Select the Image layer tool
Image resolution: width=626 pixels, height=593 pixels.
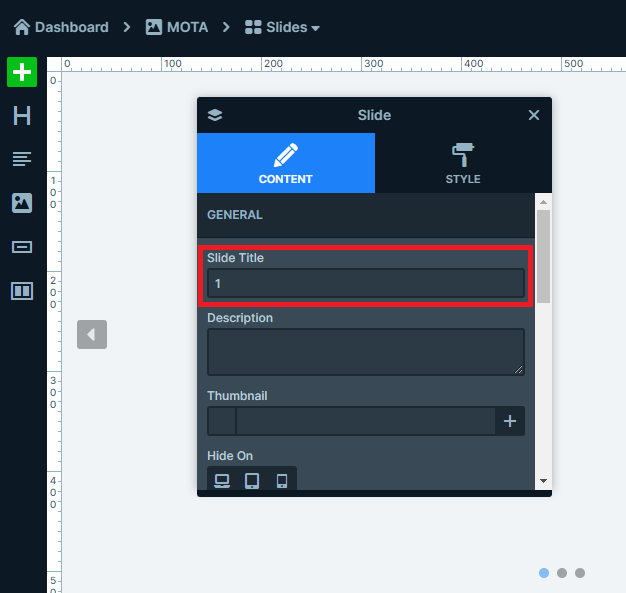pos(22,203)
